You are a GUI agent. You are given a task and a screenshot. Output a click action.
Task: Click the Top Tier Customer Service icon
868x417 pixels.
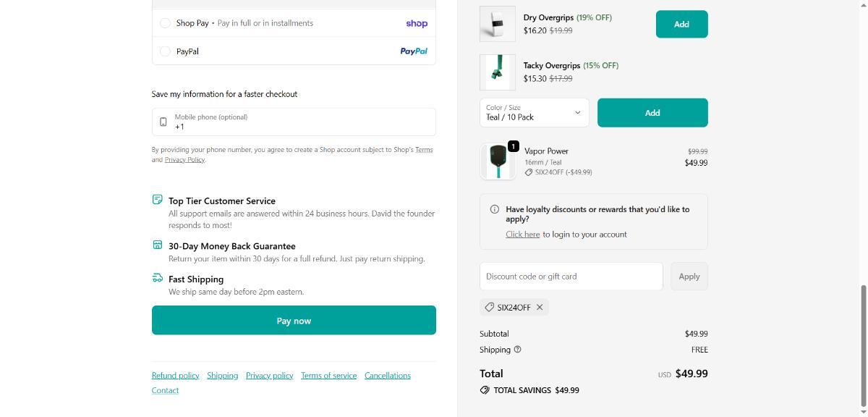pyautogui.click(x=158, y=200)
